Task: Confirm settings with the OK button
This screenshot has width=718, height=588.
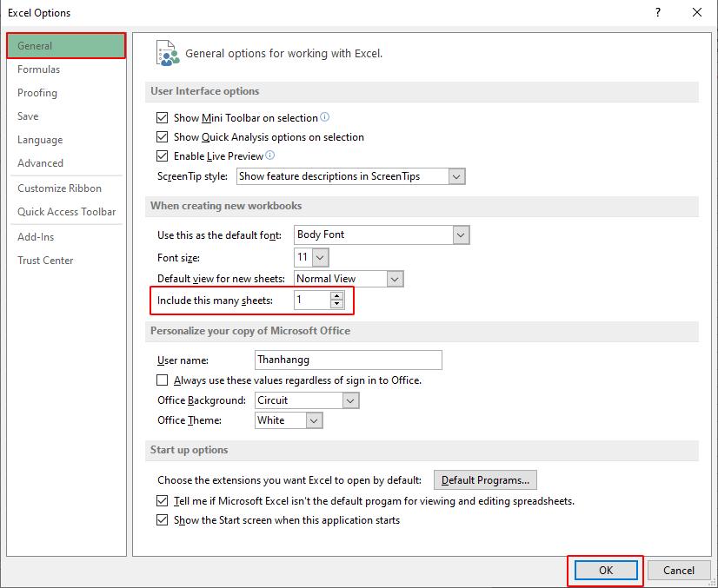Action: click(x=605, y=571)
